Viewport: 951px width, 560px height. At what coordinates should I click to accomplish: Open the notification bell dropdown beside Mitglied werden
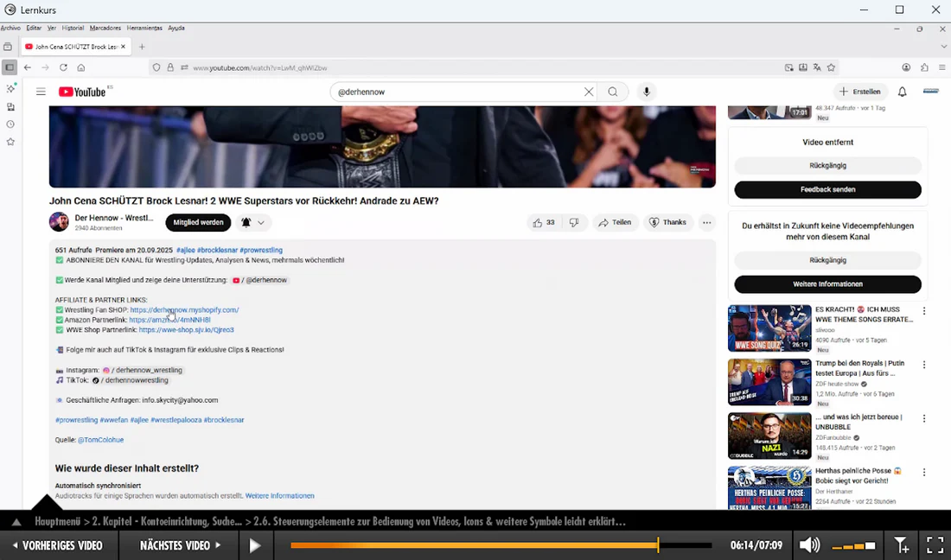point(246,222)
